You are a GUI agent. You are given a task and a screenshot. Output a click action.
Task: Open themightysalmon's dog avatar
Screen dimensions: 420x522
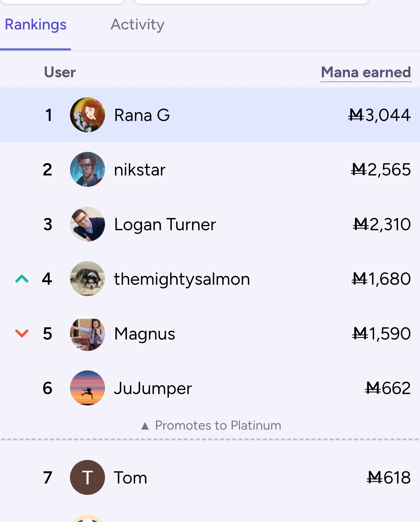click(87, 279)
